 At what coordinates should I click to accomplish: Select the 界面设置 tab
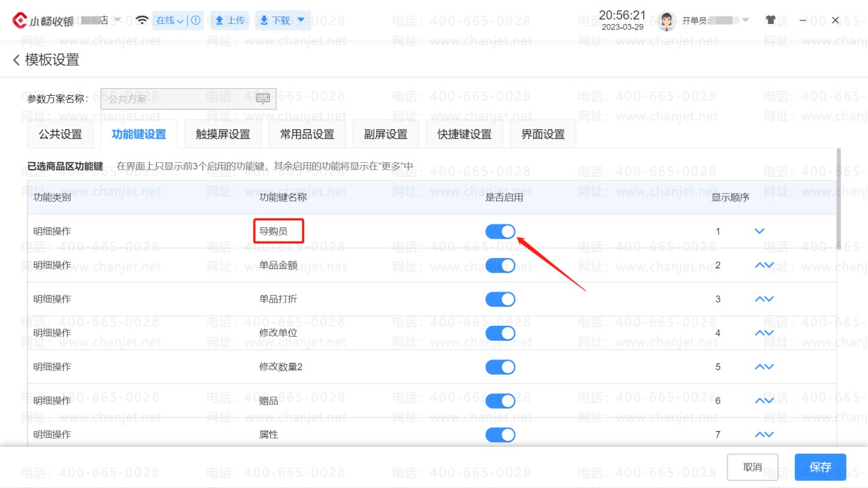pos(543,134)
